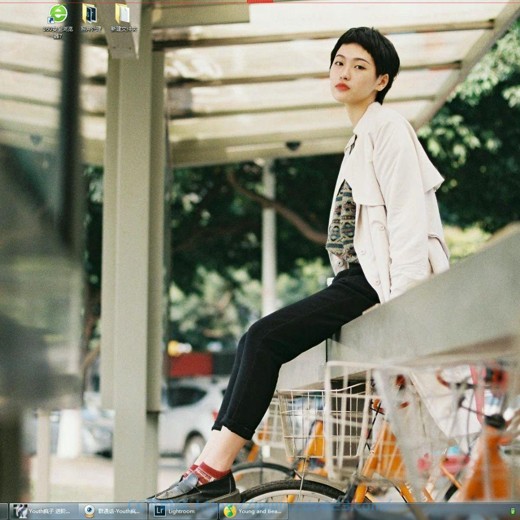Select the desktop folder containing a white document
This screenshot has width=520, height=520.
click(123, 14)
